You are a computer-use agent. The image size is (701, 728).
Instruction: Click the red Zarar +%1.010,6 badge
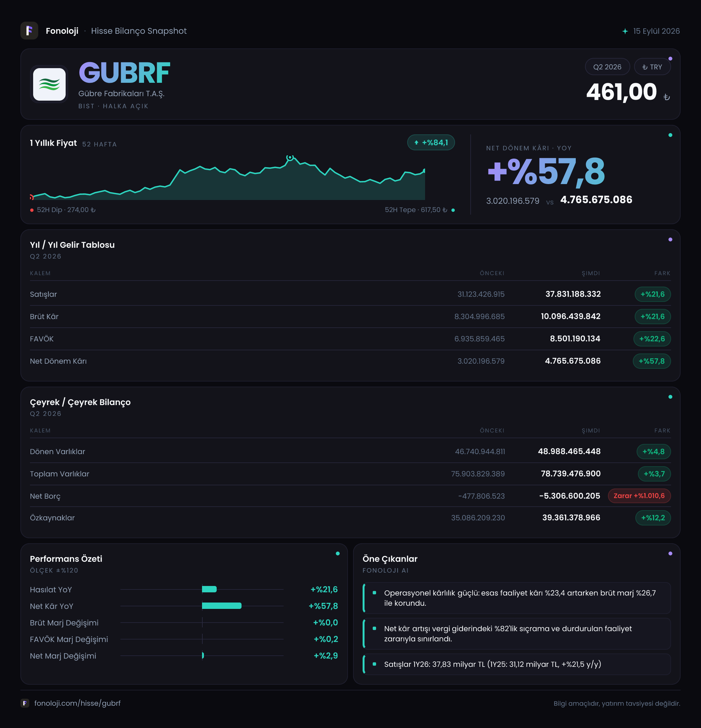coord(639,496)
